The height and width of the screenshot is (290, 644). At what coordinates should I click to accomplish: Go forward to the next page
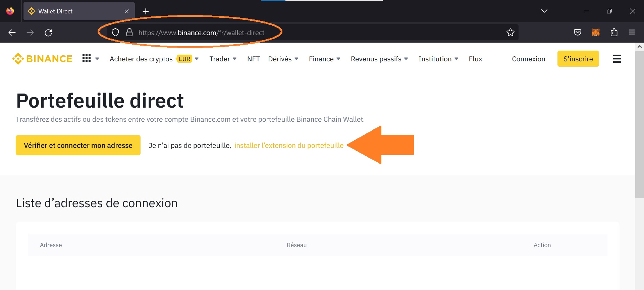[x=30, y=33]
